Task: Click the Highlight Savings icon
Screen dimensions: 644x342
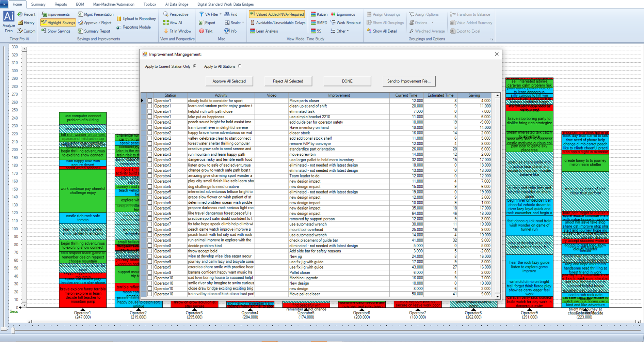Action: [x=44, y=23]
